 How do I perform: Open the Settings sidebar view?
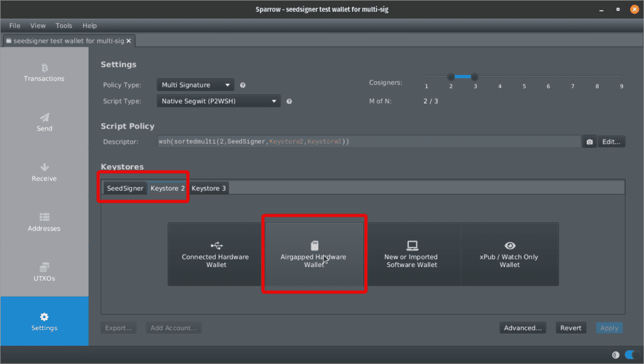45,321
